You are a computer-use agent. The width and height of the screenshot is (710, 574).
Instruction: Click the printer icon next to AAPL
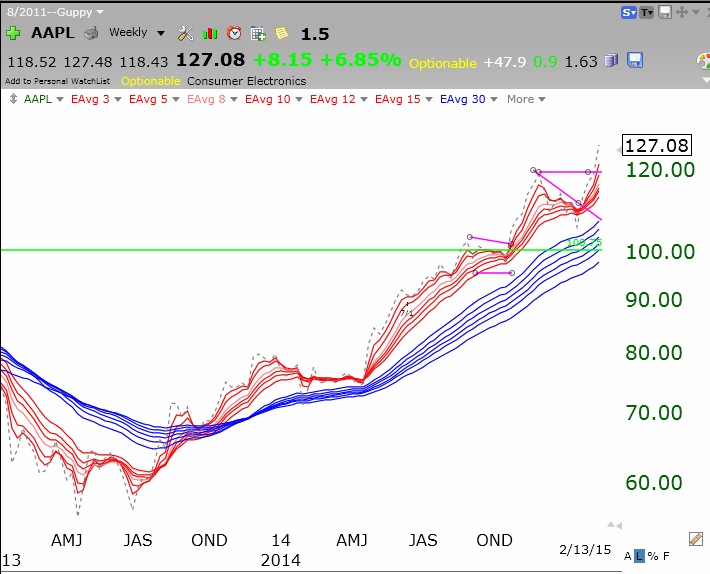pos(91,33)
